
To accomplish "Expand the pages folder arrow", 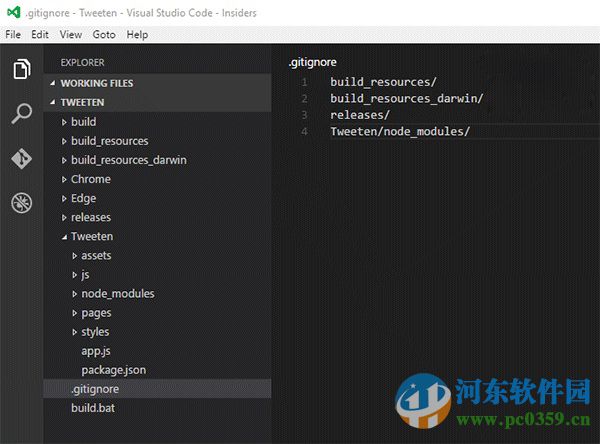I will (x=75, y=313).
